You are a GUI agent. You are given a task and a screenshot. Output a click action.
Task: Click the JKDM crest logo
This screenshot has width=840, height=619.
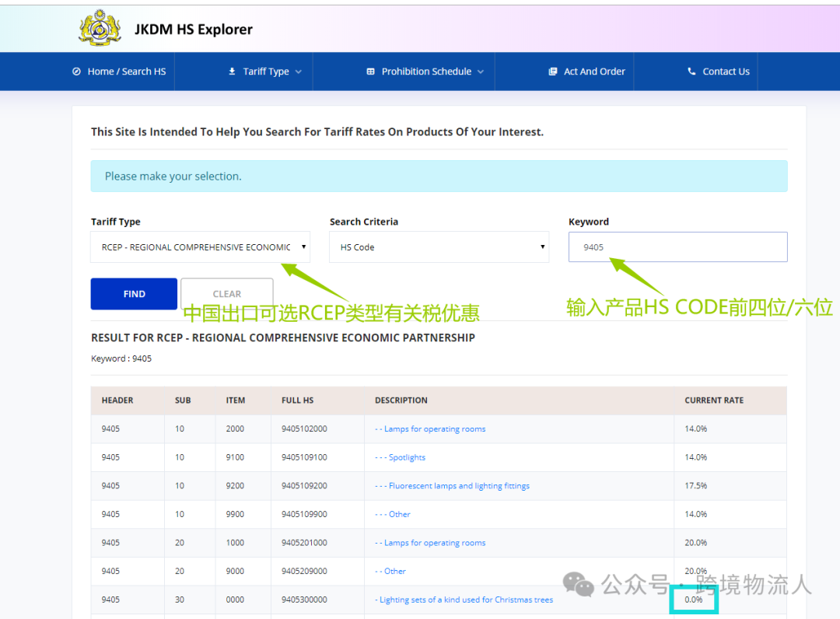coord(100,28)
